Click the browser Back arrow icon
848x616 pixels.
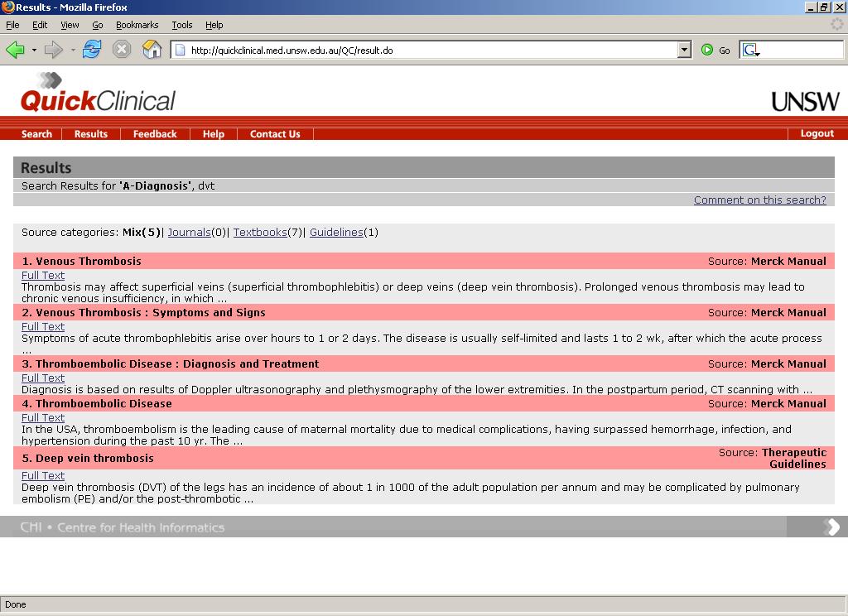(x=15, y=51)
